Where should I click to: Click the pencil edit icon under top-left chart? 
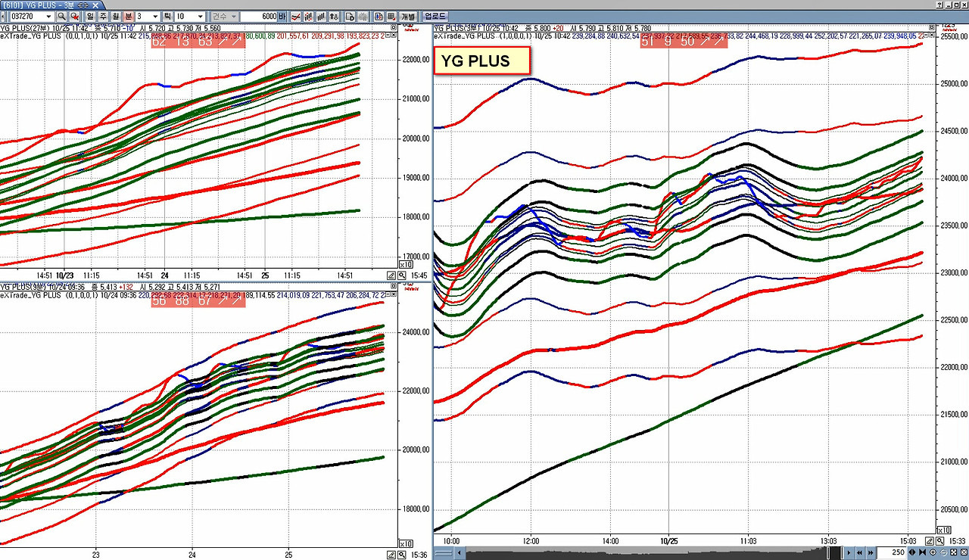tap(391, 276)
